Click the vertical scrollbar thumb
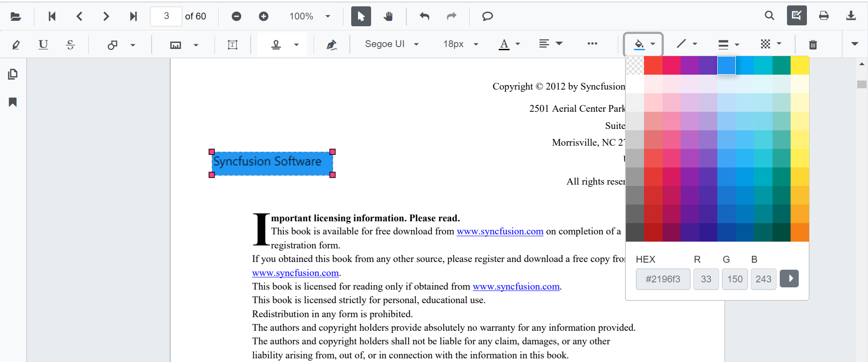 862,84
